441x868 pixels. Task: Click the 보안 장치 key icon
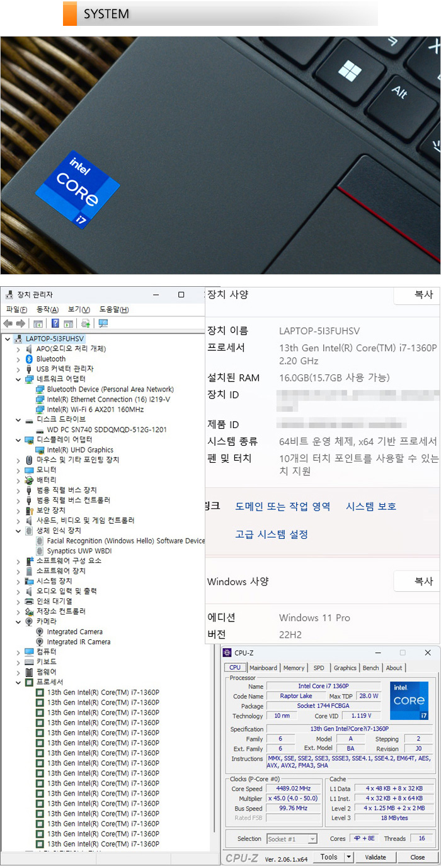coord(29,510)
